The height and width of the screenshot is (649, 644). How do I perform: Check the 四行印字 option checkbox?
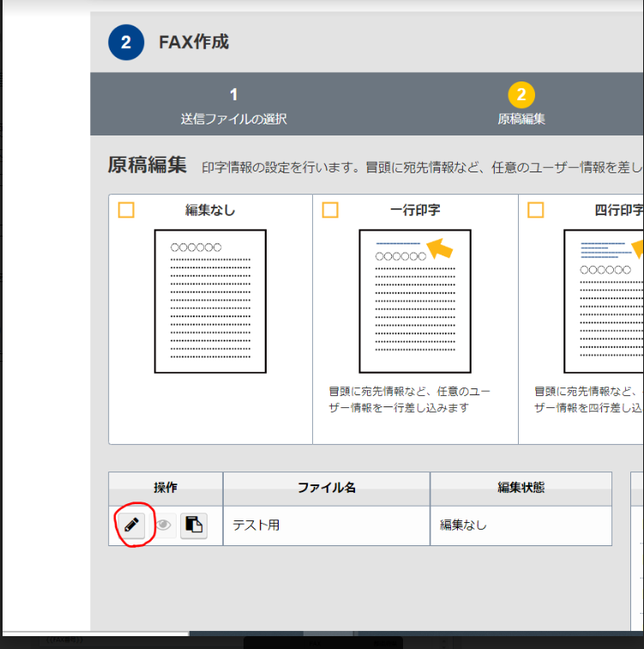(536, 210)
